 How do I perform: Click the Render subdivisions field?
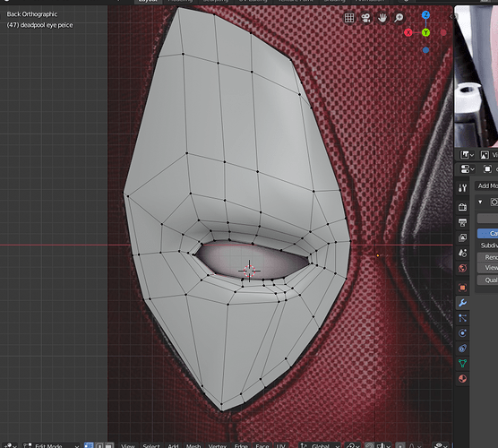point(487,257)
